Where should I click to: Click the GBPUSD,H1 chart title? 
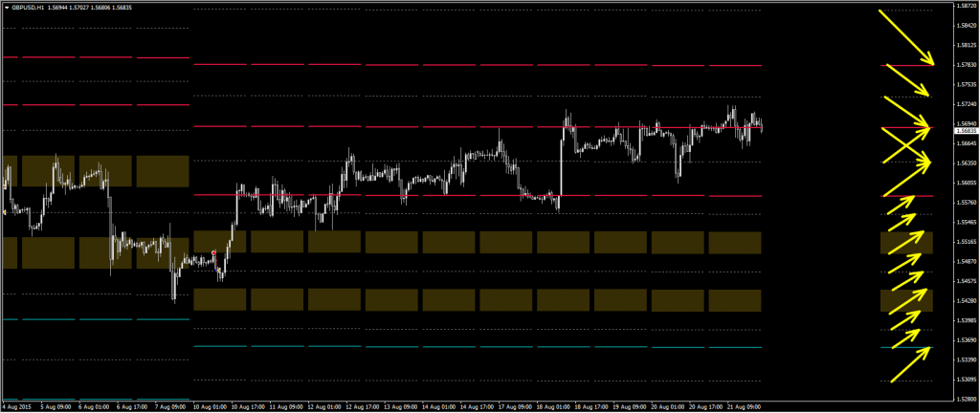pyautogui.click(x=27, y=8)
